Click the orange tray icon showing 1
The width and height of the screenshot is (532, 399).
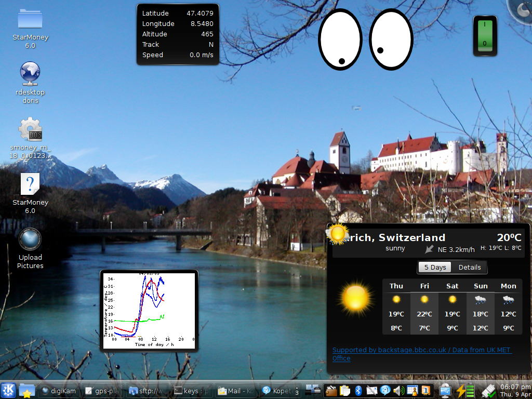pyautogui.click(x=426, y=391)
